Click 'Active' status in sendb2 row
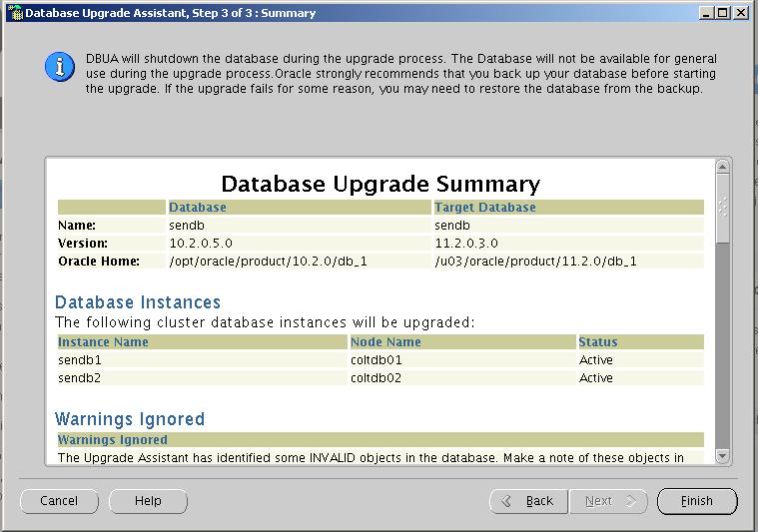This screenshot has width=758, height=532. 595,378
